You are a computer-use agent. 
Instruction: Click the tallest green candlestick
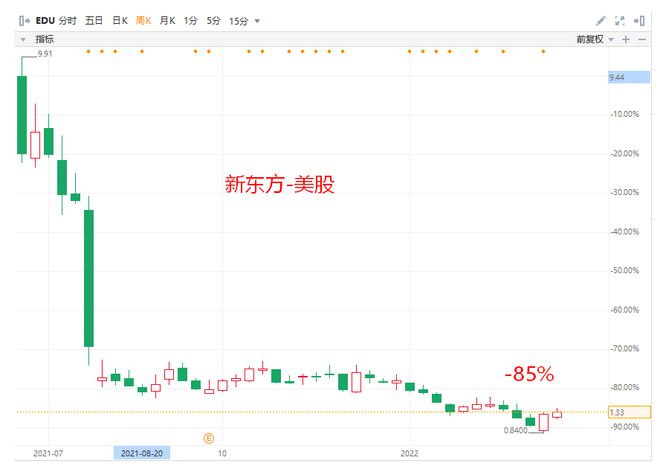pyautogui.click(x=88, y=278)
